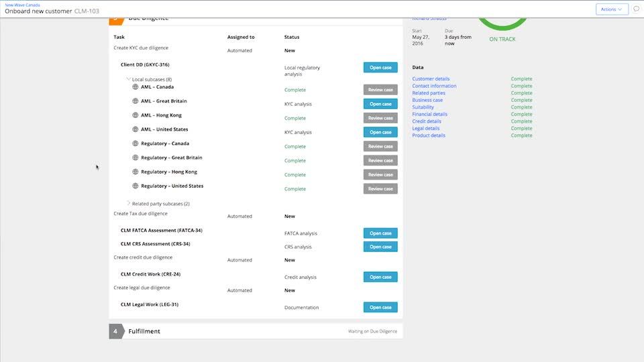Open the chat bubble icon in header
The image size is (644, 362).
636,9
